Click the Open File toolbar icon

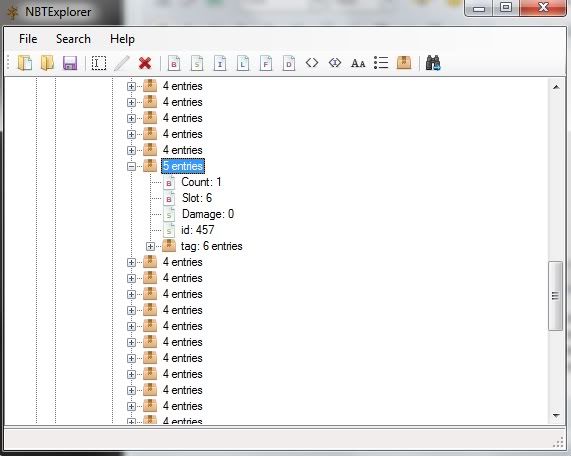point(25,63)
